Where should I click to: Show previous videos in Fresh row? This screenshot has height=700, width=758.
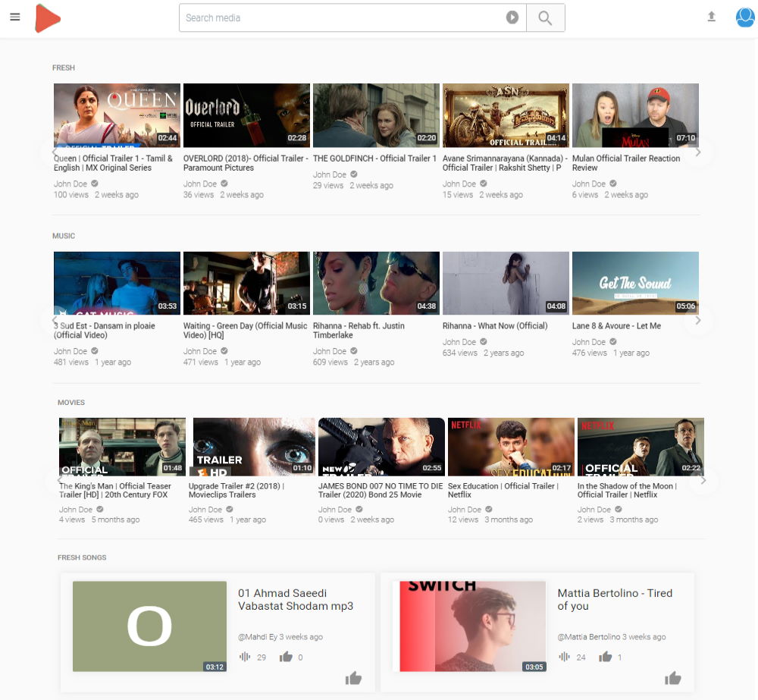[x=55, y=152]
